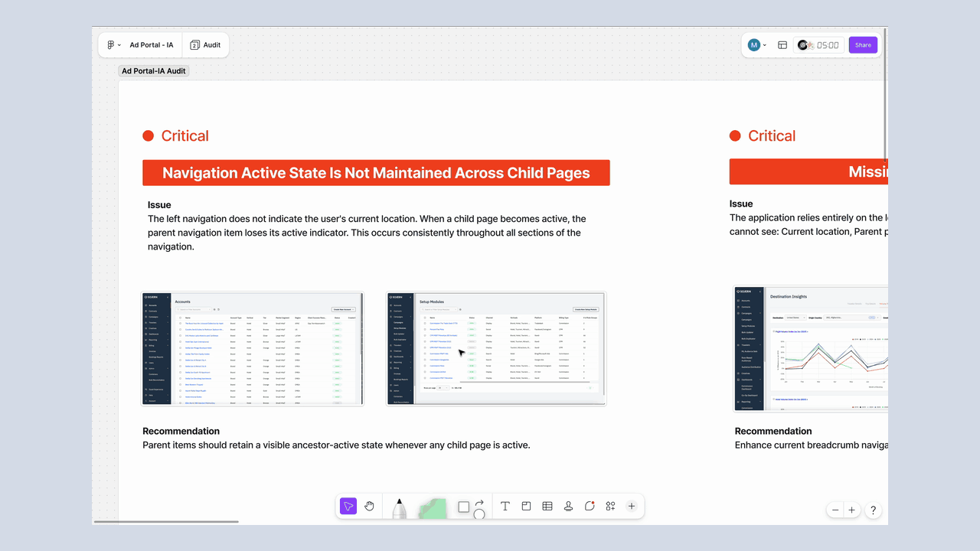Choose the green sticky note tool
This screenshot has width=980, height=551.
click(x=434, y=509)
